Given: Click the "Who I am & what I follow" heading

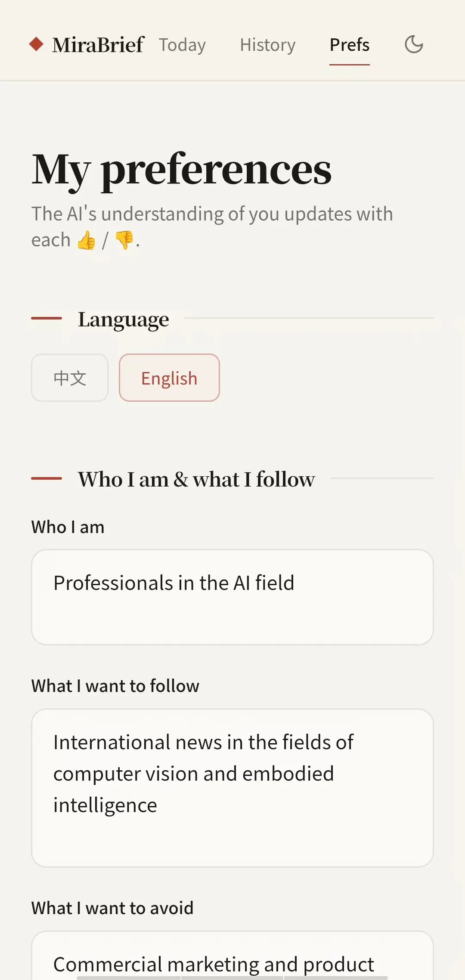Looking at the screenshot, I should tap(196, 479).
